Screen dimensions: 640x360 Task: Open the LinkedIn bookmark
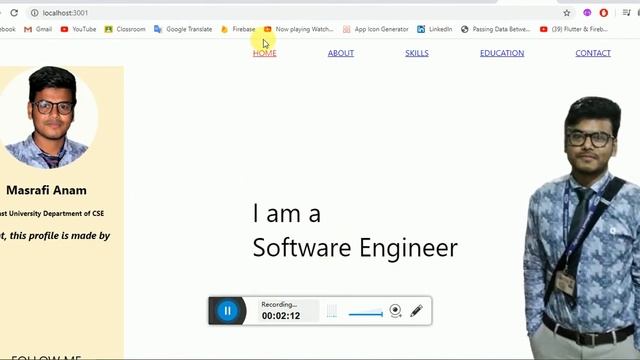434,29
